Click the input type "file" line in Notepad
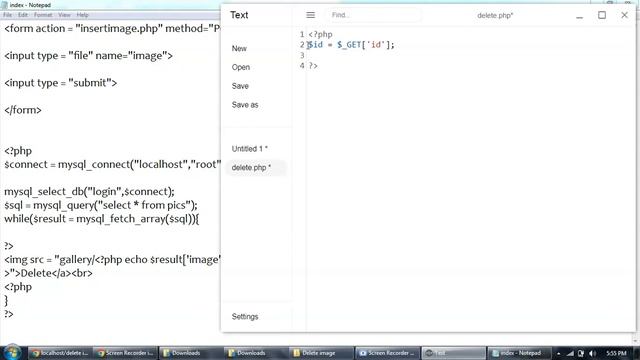640x360 pixels. point(89,56)
